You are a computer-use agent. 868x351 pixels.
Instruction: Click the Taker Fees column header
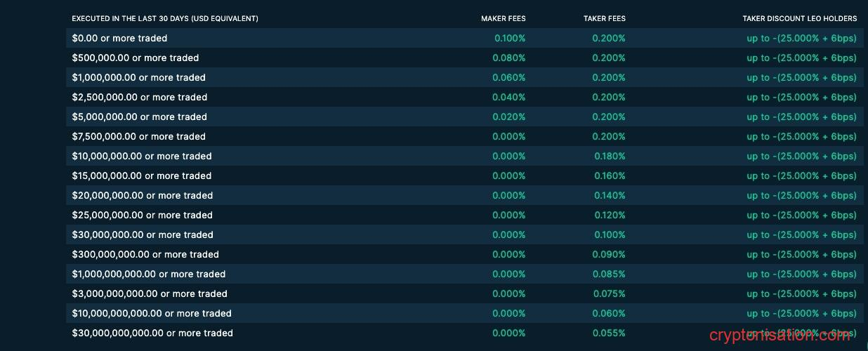point(604,18)
